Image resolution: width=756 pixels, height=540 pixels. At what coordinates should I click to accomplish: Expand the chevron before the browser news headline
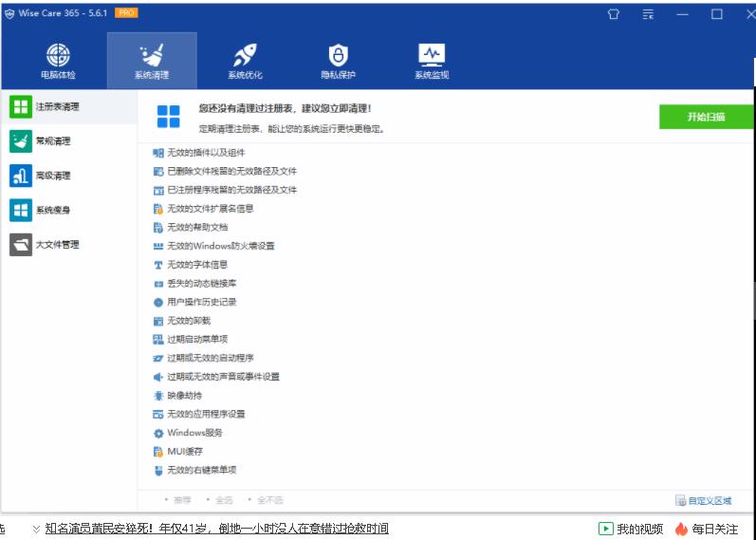click(36, 530)
